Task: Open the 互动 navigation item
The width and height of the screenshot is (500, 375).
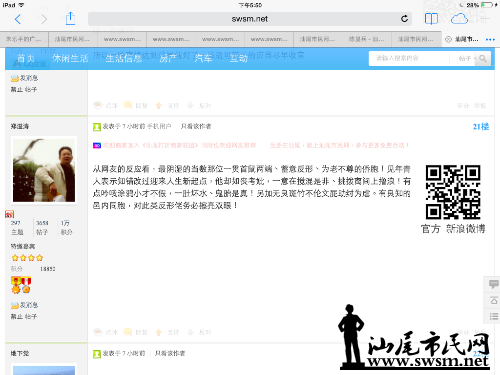Action: (x=238, y=58)
